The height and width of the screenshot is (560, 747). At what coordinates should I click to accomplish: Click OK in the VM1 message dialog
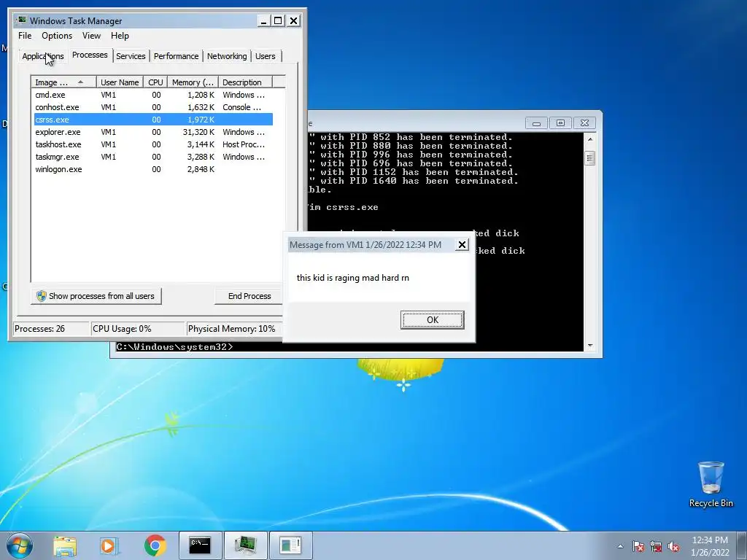tap(432, 319)
